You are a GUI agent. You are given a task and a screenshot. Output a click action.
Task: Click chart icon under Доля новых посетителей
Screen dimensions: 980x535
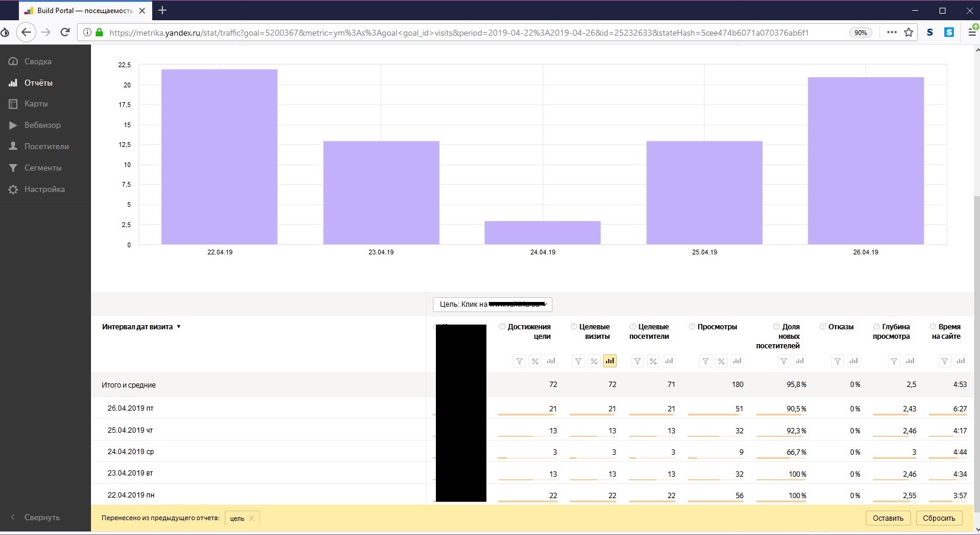[800, 361]
